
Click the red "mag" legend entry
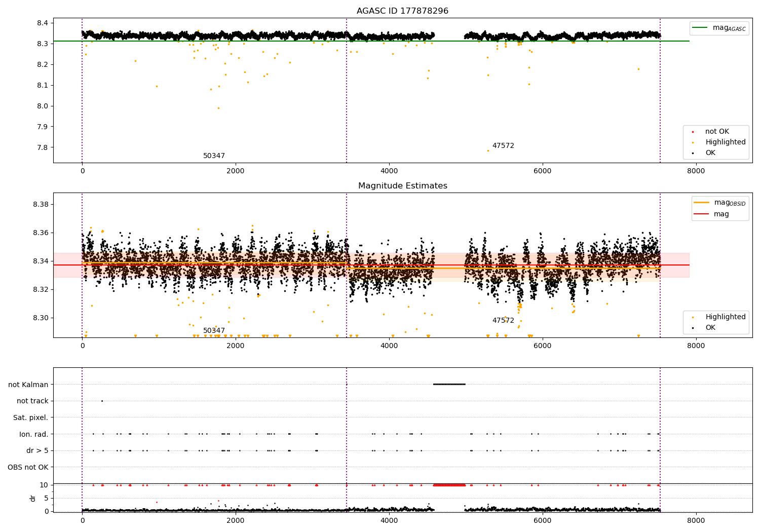coord(712,214)
